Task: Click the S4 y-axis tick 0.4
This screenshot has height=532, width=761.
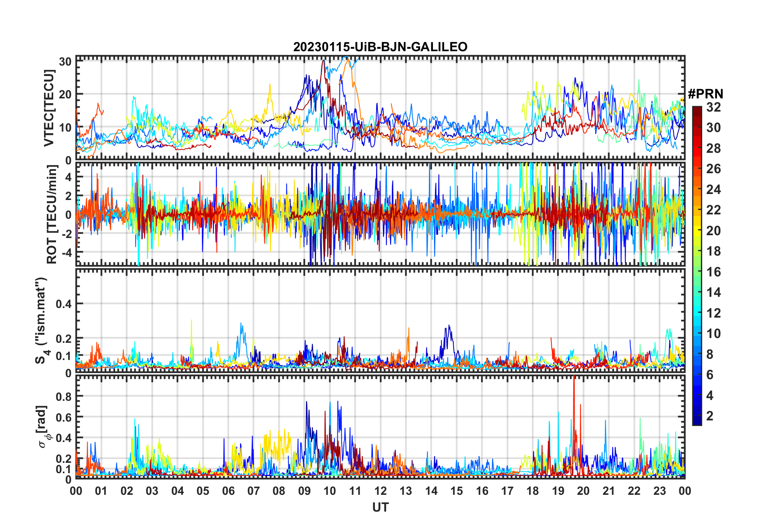Action: [x=64, y=304]
